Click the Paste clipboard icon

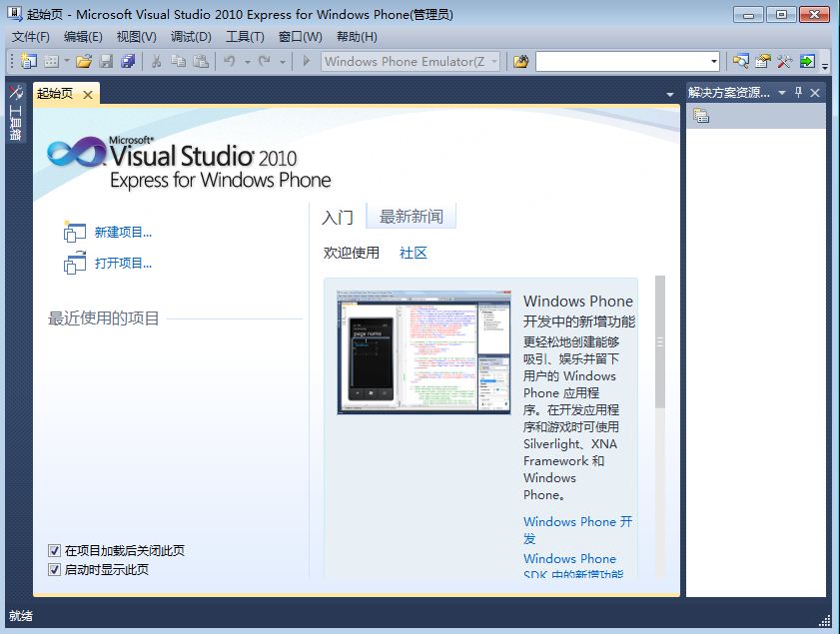[x=201, y=62]
